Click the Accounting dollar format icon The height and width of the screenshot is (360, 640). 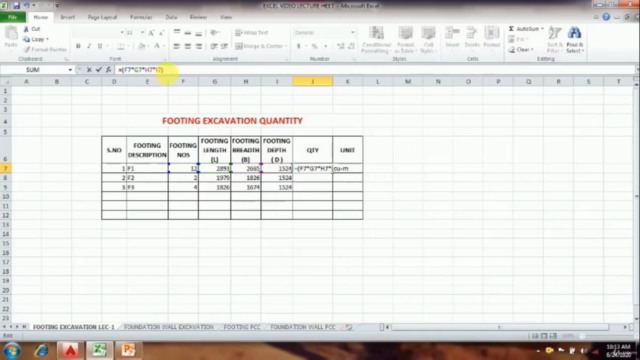[298, 46]
